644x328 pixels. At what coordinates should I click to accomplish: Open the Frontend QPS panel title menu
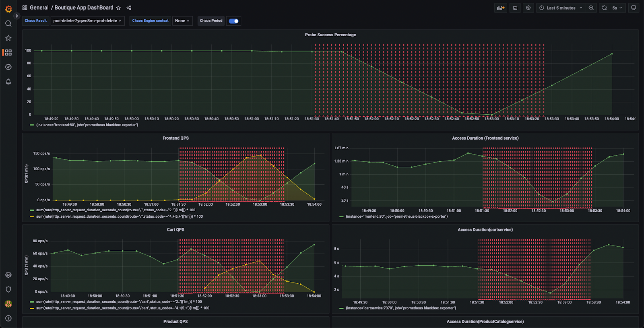pos(175,138)
